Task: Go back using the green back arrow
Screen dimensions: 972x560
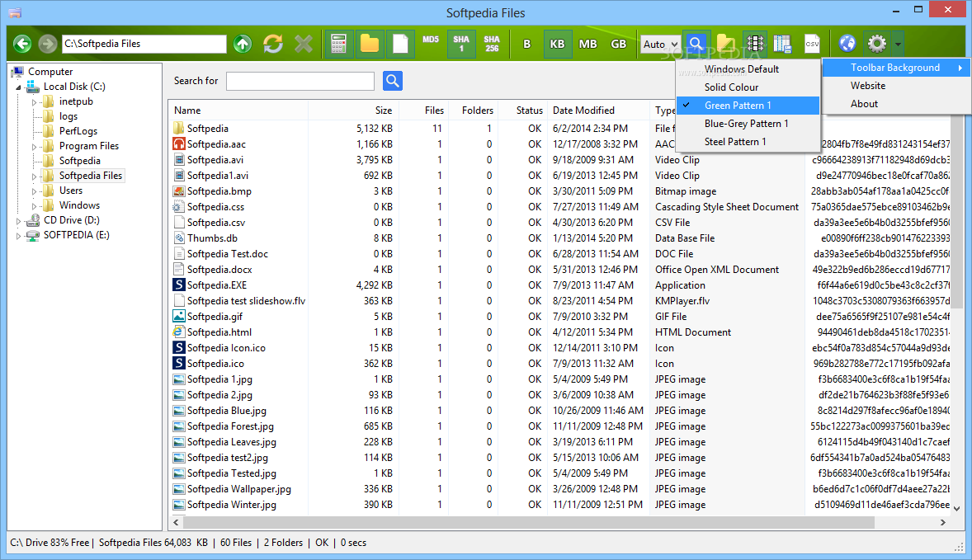Action: [23, 44]
